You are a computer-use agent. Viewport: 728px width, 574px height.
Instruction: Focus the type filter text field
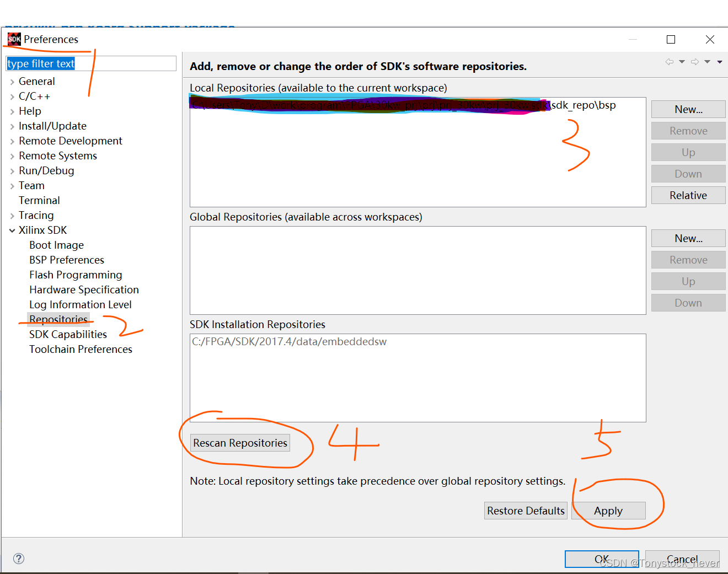point(91,63)
